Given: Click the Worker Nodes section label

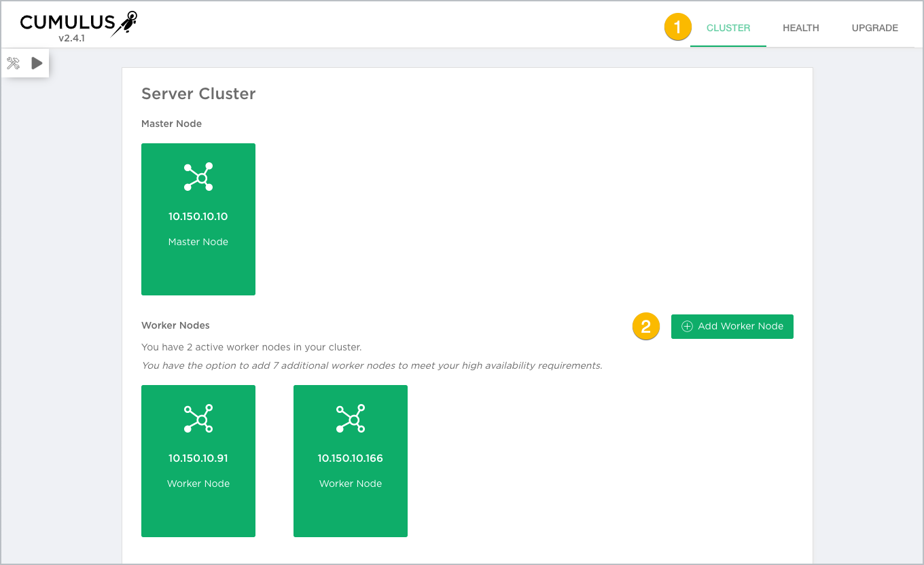Looking at the screenshot, I should click(x=175, y=325).
